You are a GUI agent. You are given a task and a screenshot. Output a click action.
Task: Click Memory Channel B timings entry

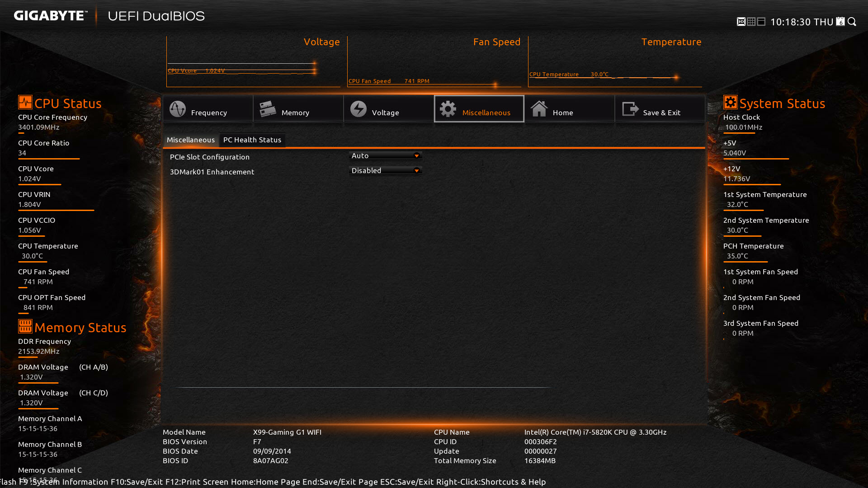[x=50, y=450]
